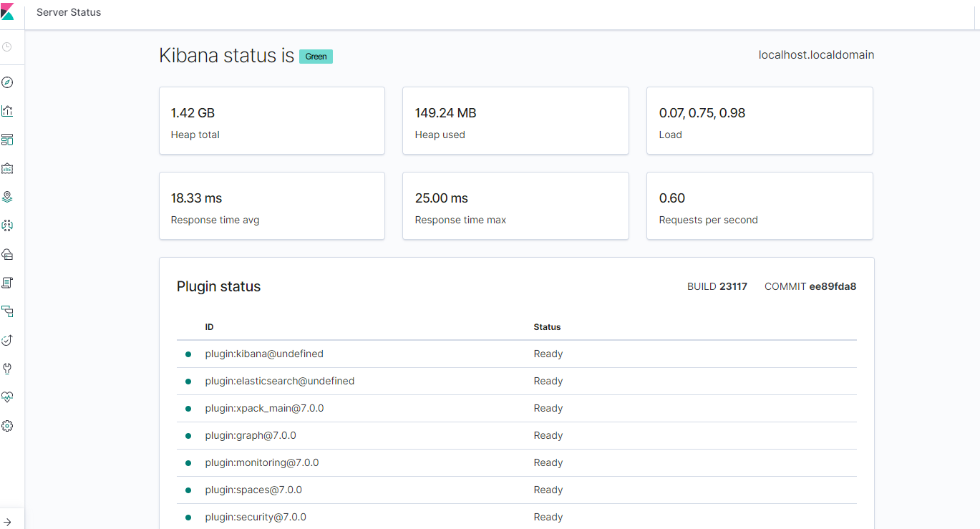Click the ID column header
Image resolution: width=980 pixels, height=529 pixels.
tap(209, 327)
